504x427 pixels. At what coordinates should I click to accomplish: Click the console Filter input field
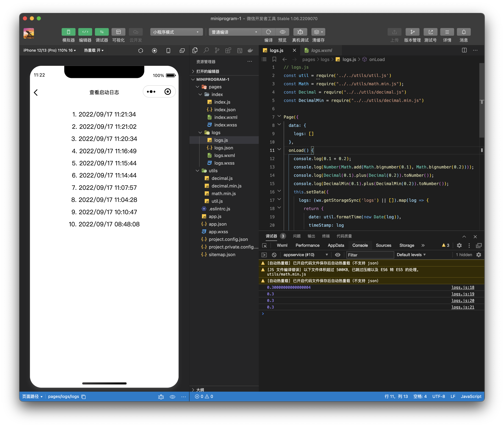click(370, 255)
